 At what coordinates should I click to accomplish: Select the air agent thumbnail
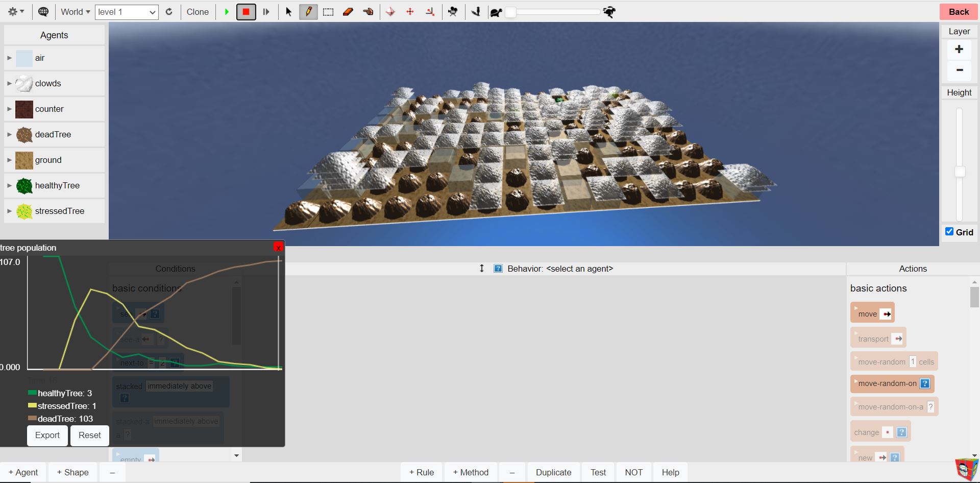24,58
